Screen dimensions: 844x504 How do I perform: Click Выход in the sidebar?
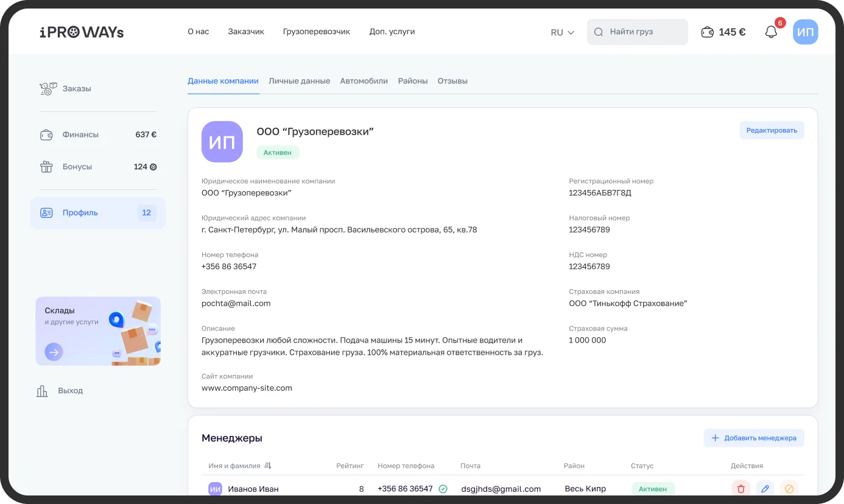[70, 391]
